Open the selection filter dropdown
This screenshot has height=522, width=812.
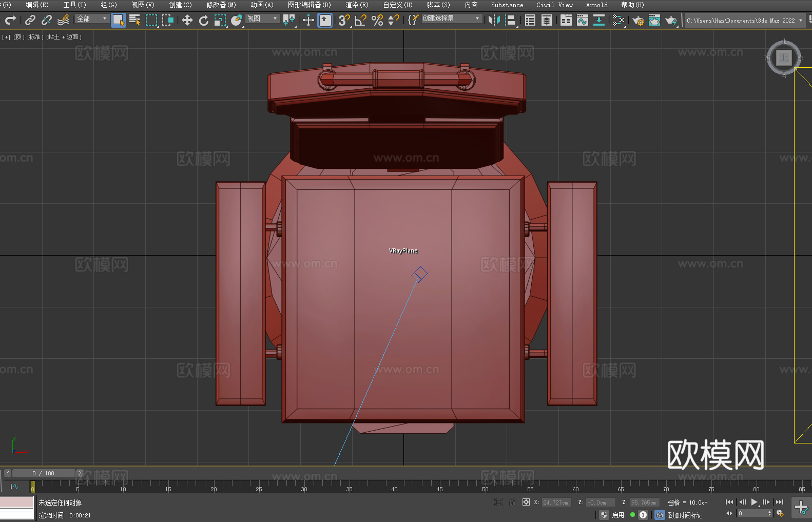coord(92,18)
